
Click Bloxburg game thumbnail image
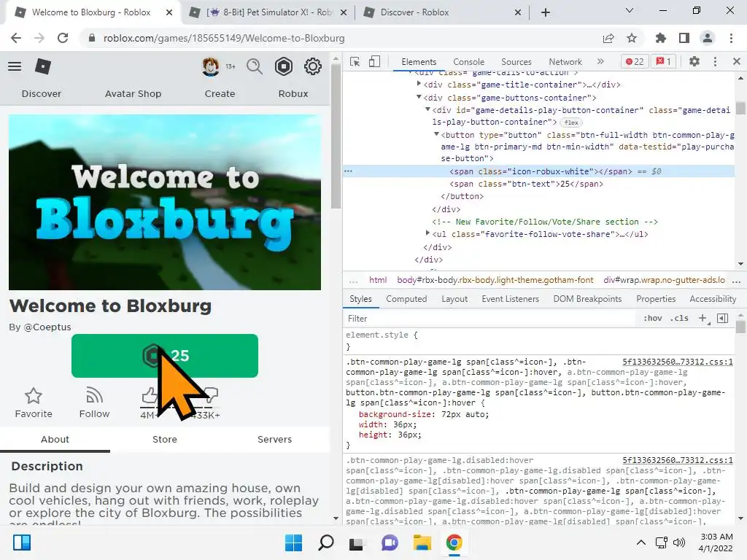[x=165, y=202]
